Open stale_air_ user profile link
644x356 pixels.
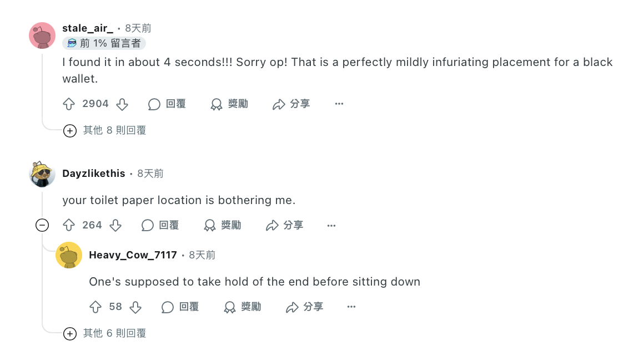coord(88,28)
